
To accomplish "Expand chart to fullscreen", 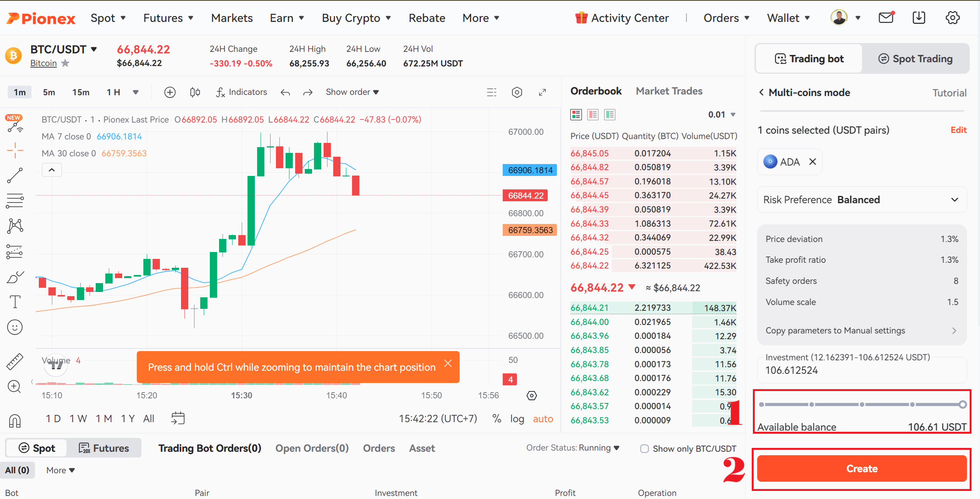I will pyautogui.click(x=542, y=92).
